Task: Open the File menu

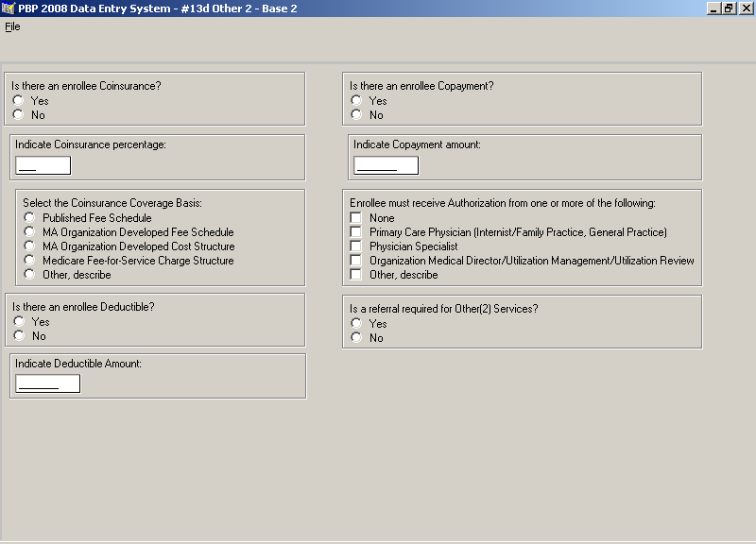Action: point(12,26)
